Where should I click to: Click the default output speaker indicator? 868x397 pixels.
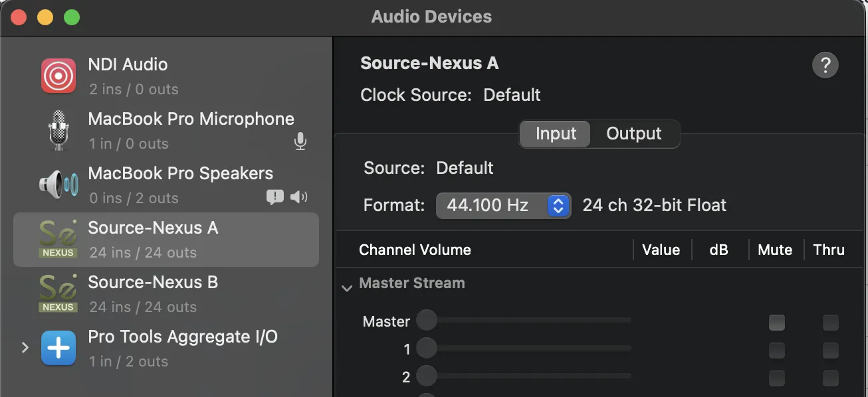(x=299, y=197)
